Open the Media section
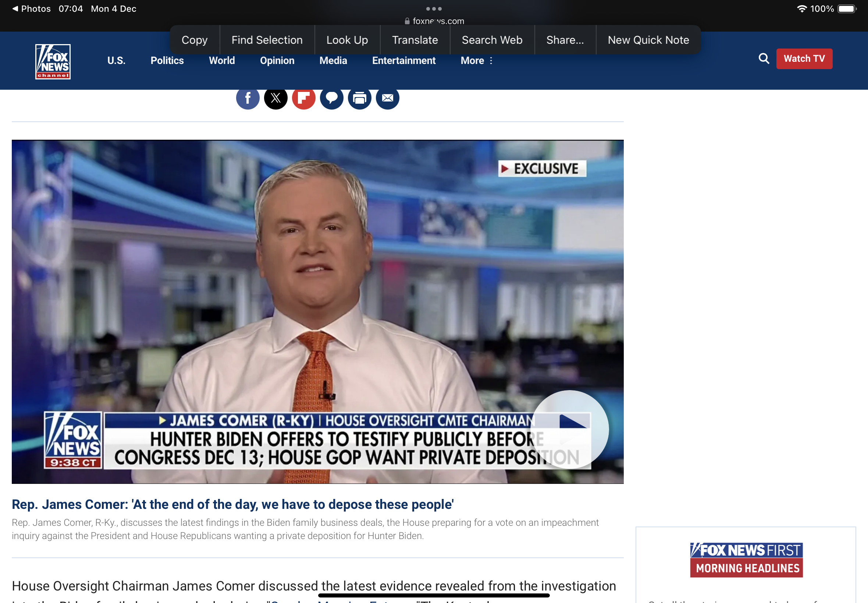The width and height of the screenshot is (868, 603). (333, 60)
